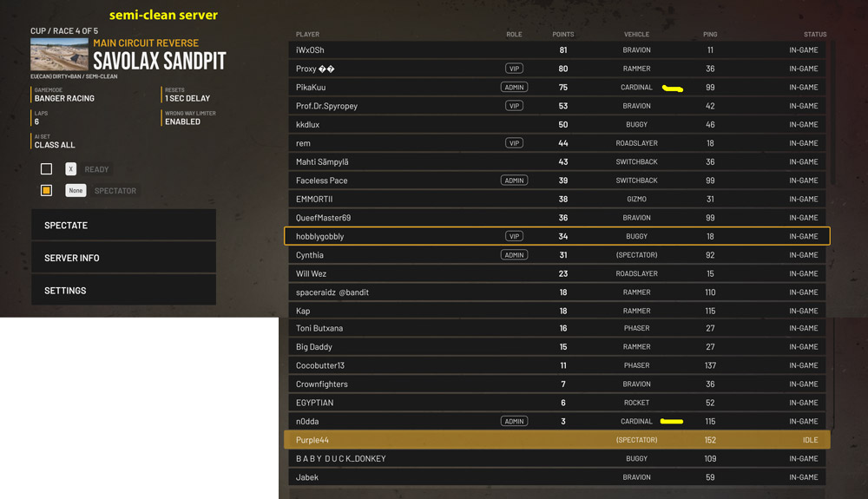Screen dimensions: 868x499
Task: Open the Spectate menu item
Action: point(123,226)
